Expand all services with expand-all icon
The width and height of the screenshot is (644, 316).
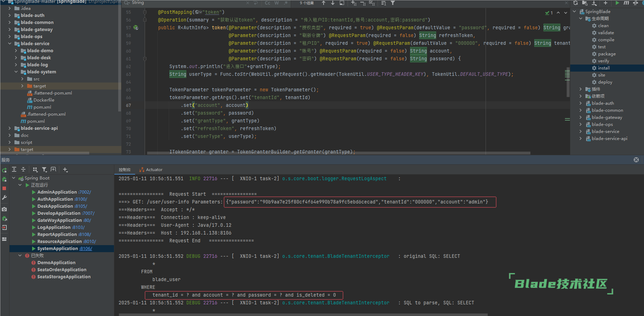tap(14, 170)
